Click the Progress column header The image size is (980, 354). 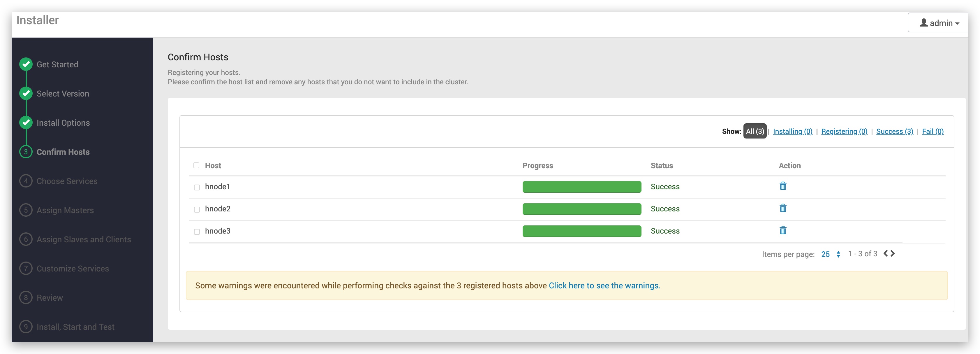coord(537,166)
